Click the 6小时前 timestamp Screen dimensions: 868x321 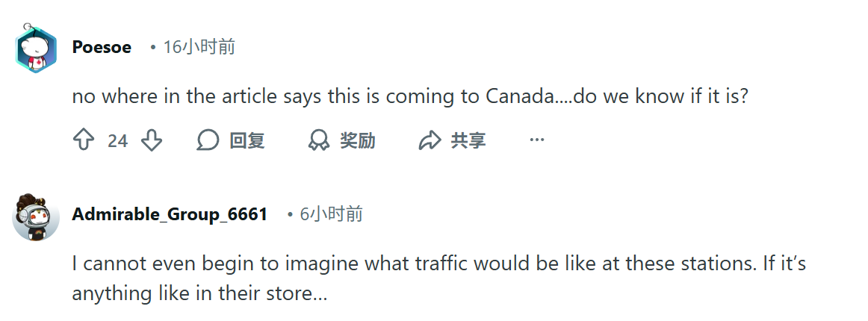click(x=331, y=214)
